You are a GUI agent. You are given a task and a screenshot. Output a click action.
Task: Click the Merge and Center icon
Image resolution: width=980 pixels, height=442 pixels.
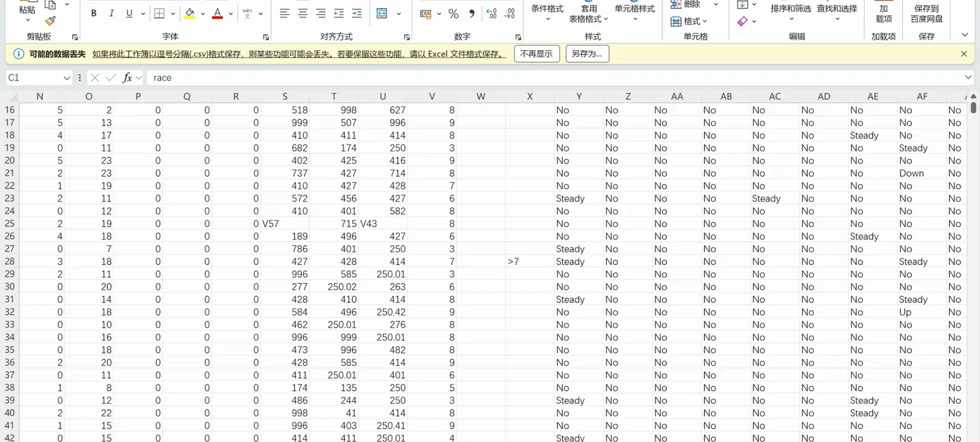(x=382, y=13)
